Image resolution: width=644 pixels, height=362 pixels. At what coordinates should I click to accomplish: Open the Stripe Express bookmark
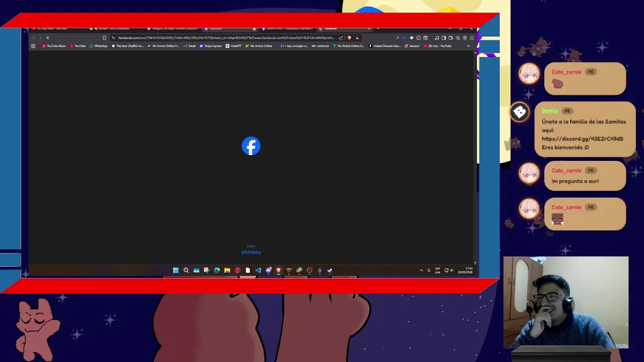(211, 46)
